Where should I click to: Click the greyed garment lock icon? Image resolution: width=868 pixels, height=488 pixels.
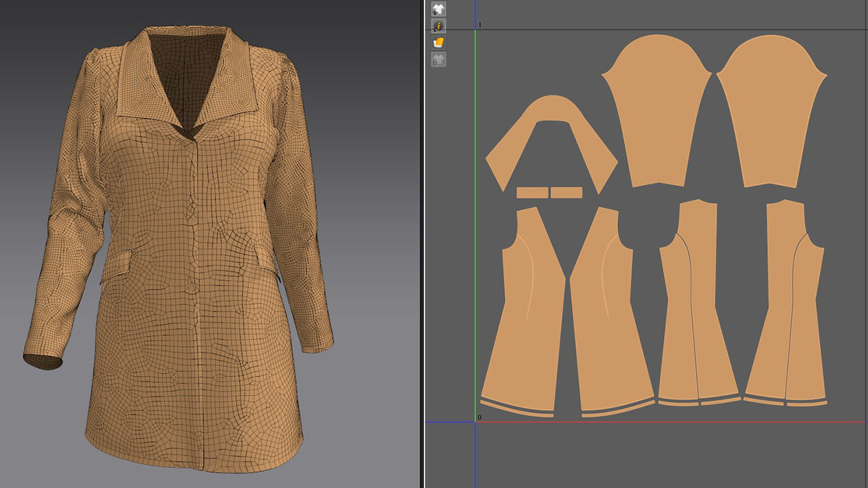(x=438, y=59)
